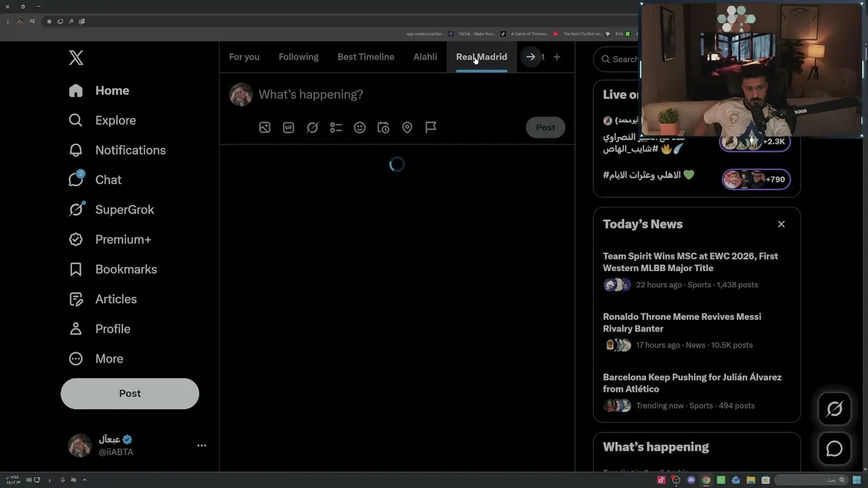Go to the Profile page
868x488 pixels.
coord(99,329)
